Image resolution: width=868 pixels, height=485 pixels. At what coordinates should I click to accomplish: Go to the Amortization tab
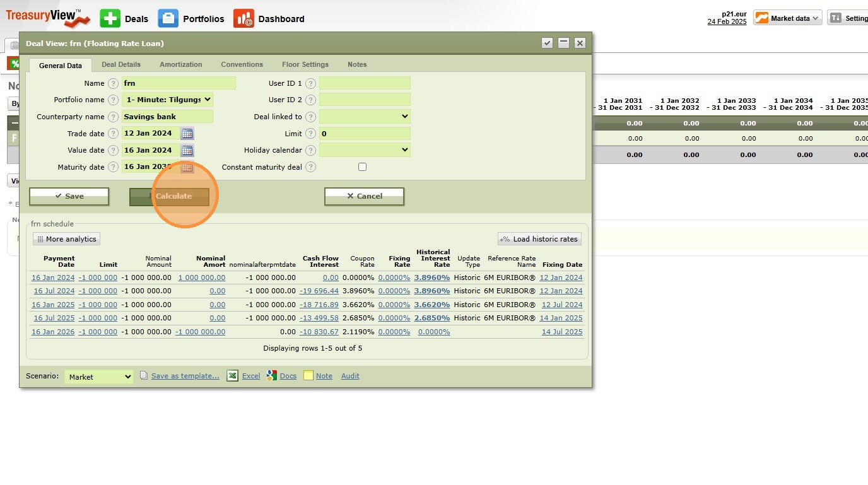pos(181,64)
